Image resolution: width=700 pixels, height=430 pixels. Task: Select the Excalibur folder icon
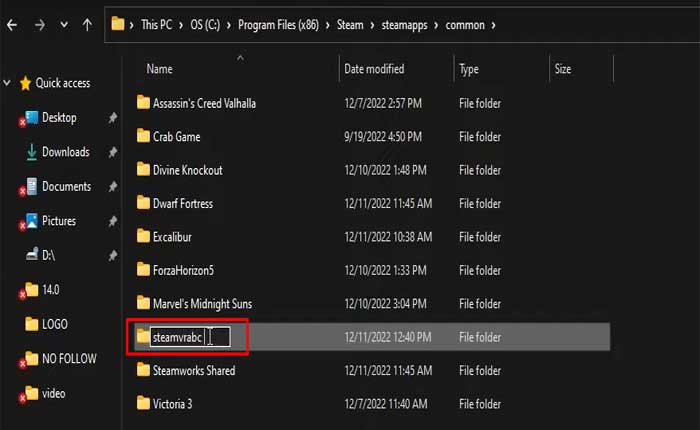coord(143,236)
